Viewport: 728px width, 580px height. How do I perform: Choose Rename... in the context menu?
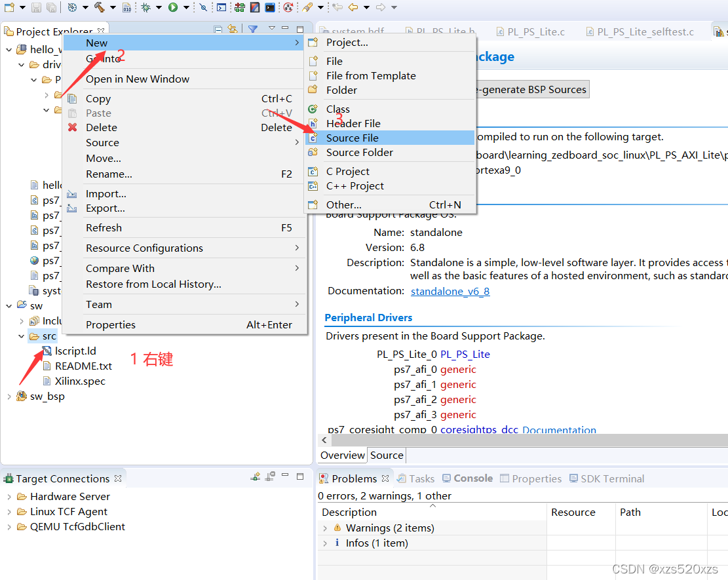point(183,174)
